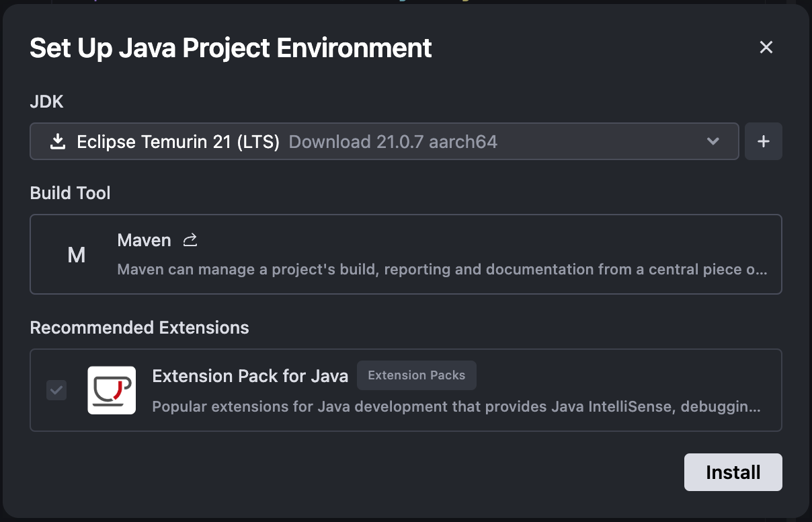Click the Extension Pack for Java title

click(250, 375)
